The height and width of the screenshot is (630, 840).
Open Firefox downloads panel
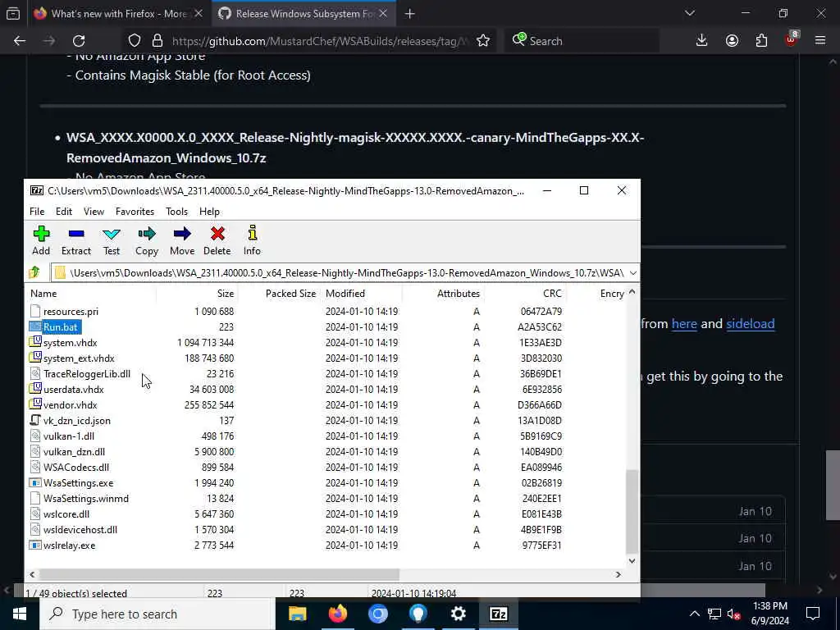[702, 41]
